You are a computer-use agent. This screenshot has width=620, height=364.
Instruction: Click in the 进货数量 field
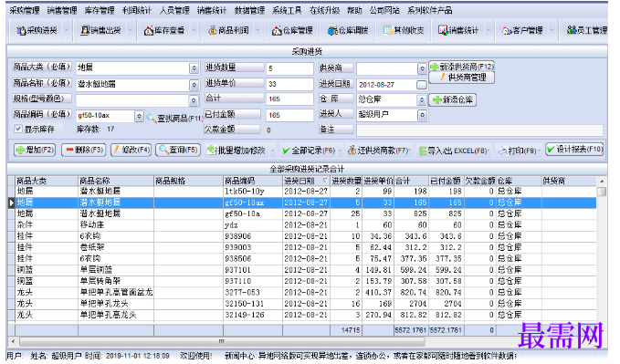pos(289,68)
